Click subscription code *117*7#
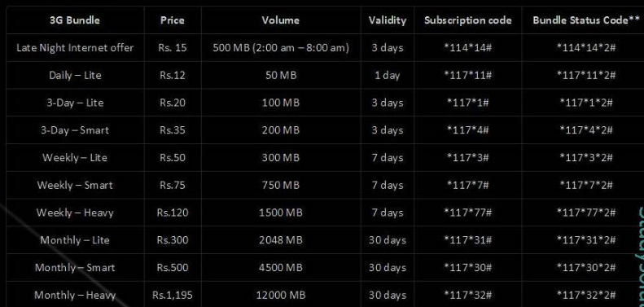Screen dimensions: 644x307 [x=468, y=186]
